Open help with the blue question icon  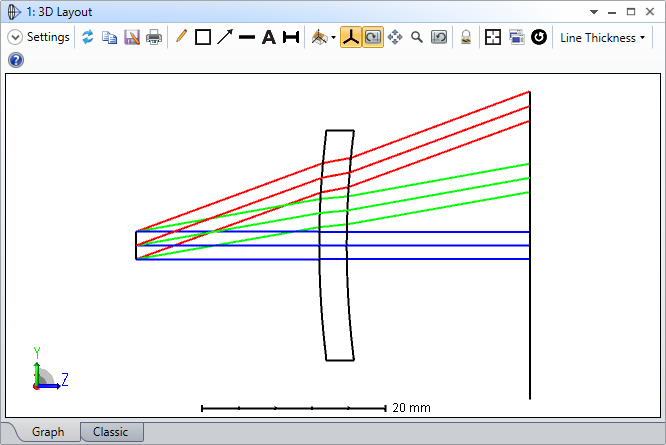click(16, 60)
